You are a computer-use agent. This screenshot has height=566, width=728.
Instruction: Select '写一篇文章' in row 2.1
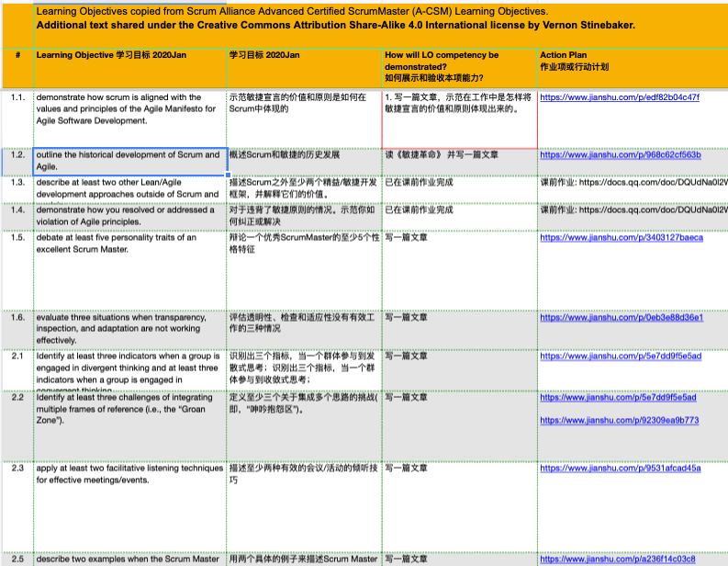click(460, 370)
